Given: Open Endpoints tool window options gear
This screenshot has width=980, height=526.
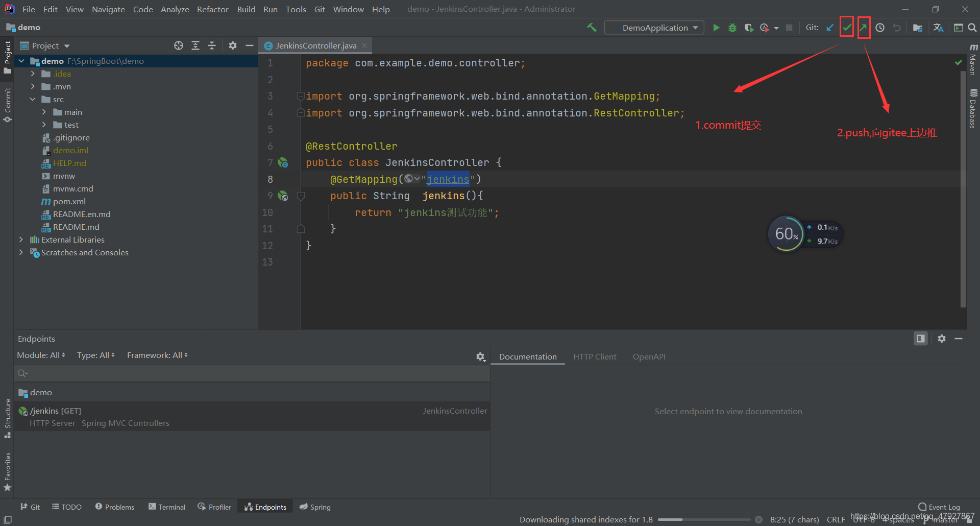Looking at the screenshot, I should pyautogui.click(x=942, y=339).
